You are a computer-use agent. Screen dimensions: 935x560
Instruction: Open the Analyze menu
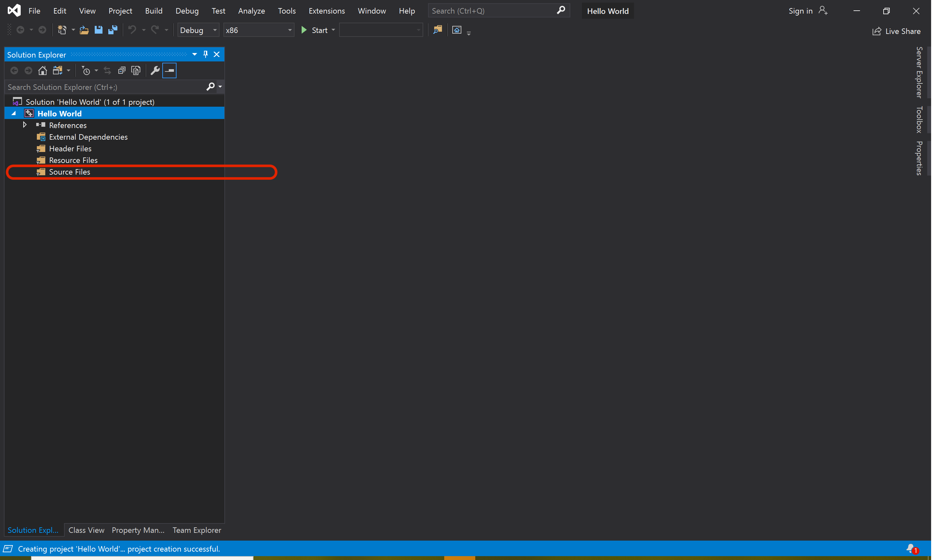pyautogui.click(x=251, y=11)
